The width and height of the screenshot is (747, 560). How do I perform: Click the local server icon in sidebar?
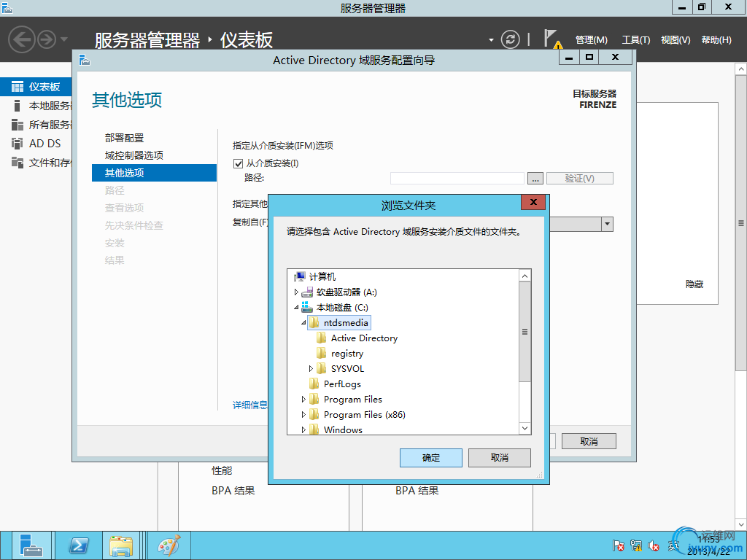coord(18,106)
